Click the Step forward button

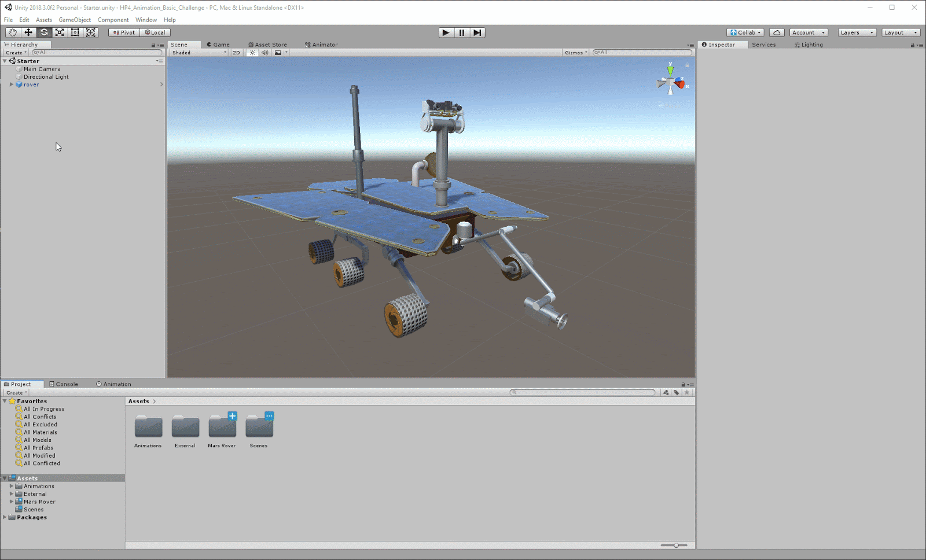(x=477, y=32)
